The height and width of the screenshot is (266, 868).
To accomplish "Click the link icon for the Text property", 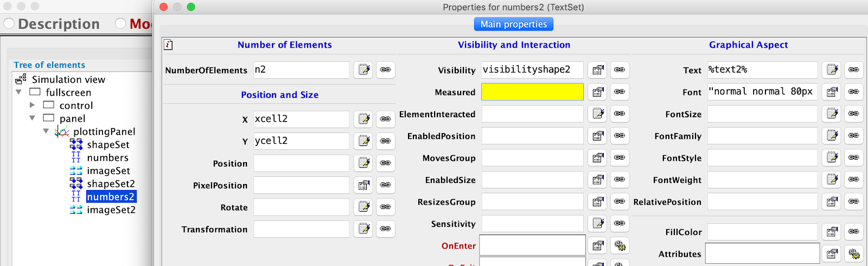I will coord(853,70).
